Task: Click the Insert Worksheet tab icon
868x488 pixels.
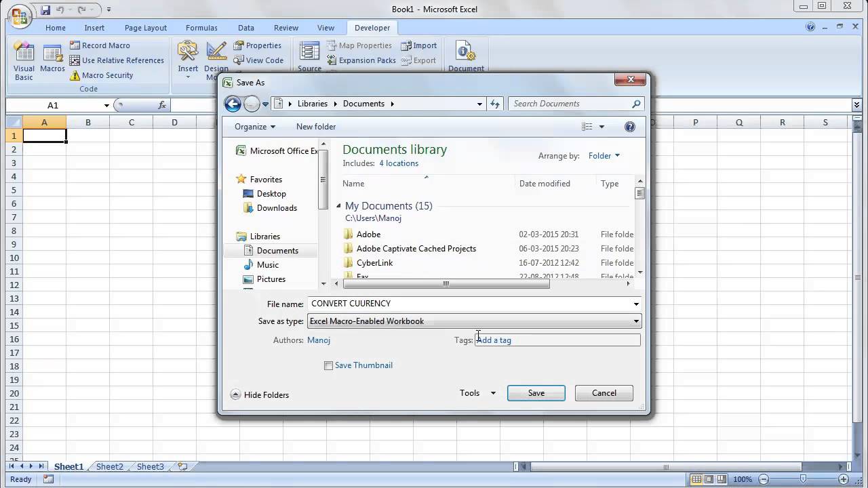Action: pyautogui.click(x=182, y=466)
